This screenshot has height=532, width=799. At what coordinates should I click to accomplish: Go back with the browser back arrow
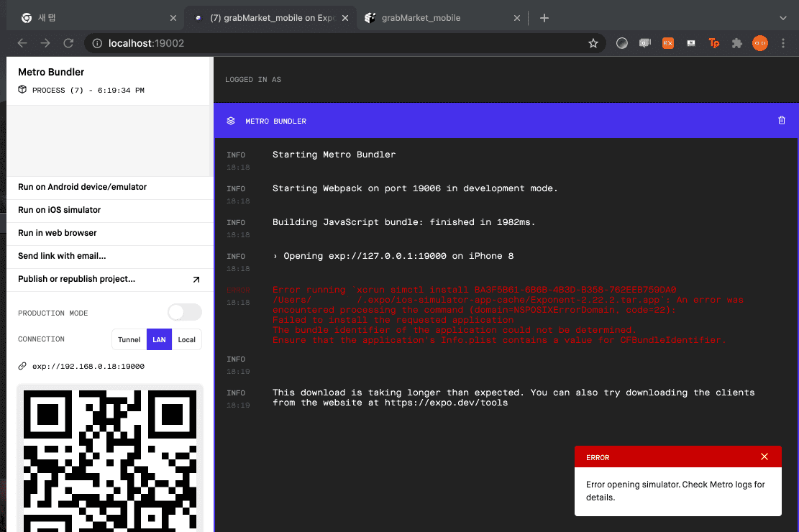pos(22,43)
